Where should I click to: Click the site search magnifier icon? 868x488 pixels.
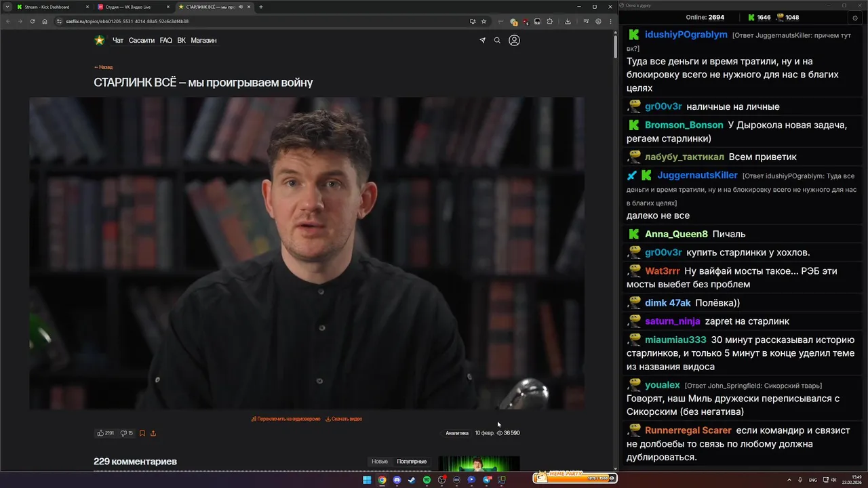497,41
